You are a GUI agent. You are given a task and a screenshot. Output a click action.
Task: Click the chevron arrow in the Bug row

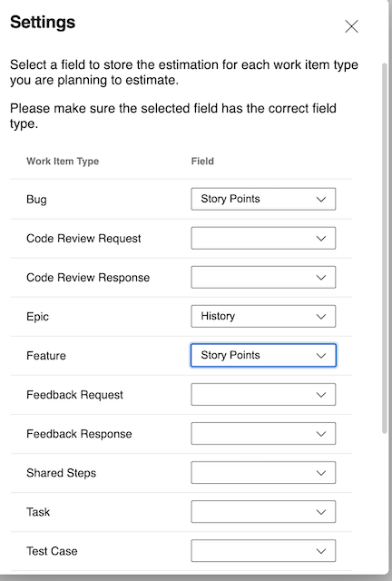pos(321,200)
